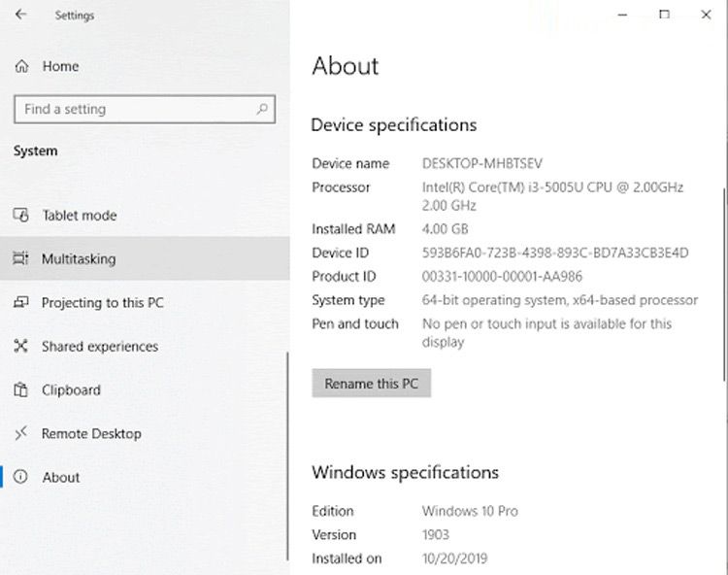728x575 pixels.
Task: Open Remote Desktop settings
Action: click(x=145, y=433)
